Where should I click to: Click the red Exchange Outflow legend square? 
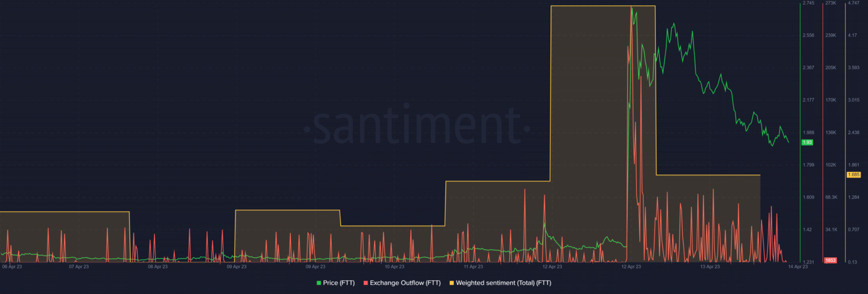pyautogui.click(x=366, y=283)
